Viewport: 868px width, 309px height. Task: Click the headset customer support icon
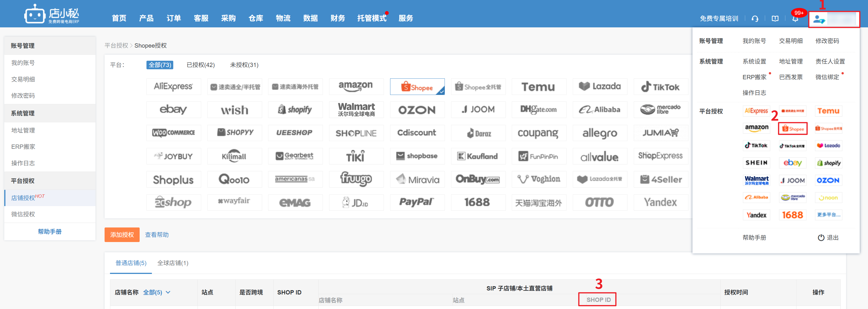click(755, 19)
